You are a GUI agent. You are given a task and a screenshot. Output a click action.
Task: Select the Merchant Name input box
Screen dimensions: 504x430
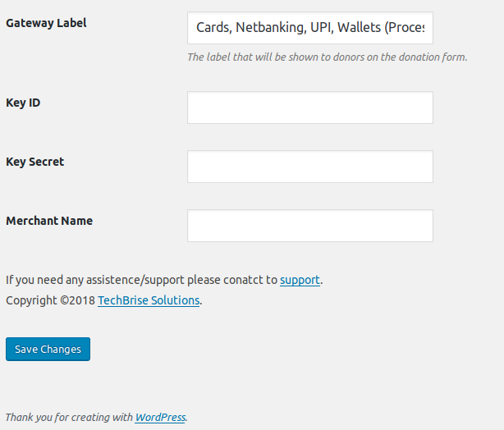(x=309, y=226)
